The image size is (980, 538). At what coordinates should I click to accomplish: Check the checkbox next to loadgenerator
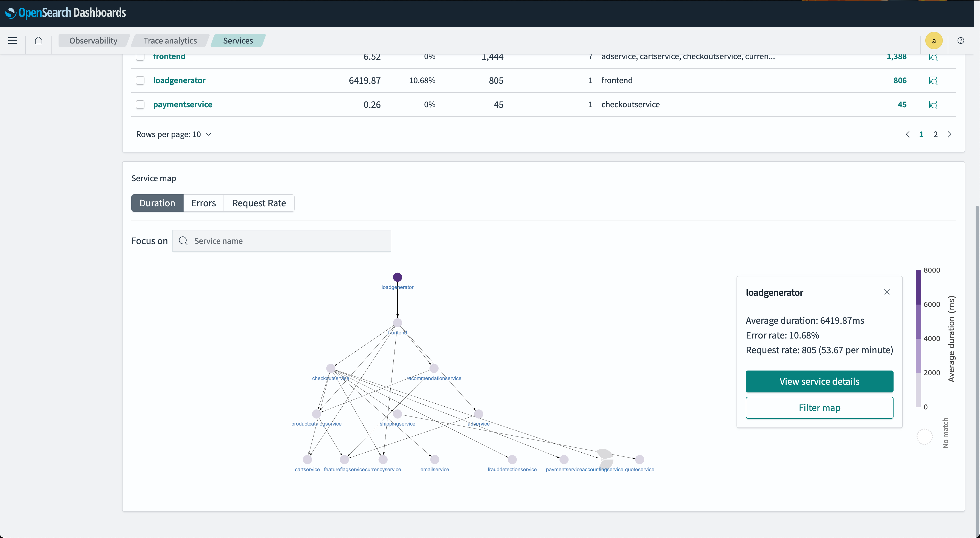tap(140, 80)
